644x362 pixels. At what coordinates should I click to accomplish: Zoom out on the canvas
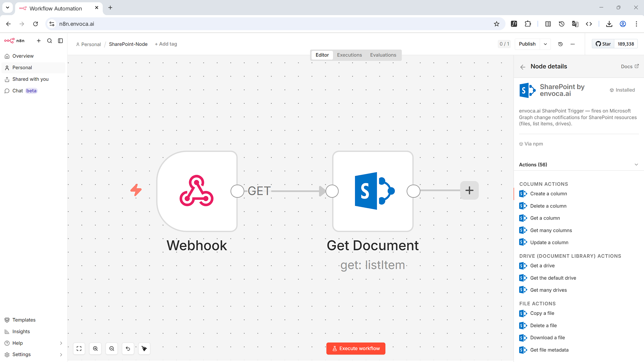(x=112, y=349)
